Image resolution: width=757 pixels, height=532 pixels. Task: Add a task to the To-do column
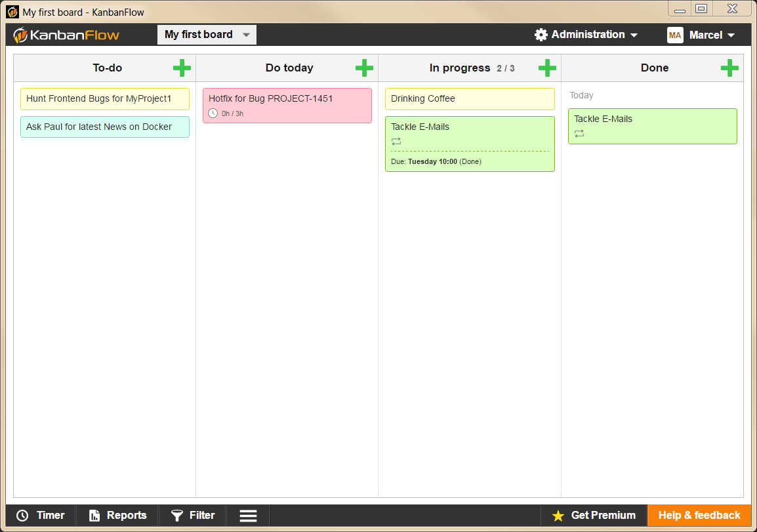tap(182, 68)
